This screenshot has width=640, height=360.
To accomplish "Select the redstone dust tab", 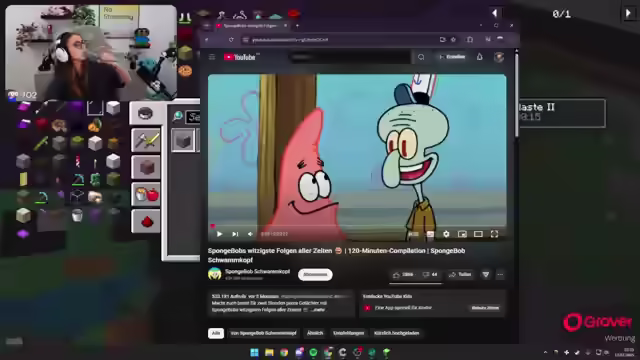I will [146, 221].
